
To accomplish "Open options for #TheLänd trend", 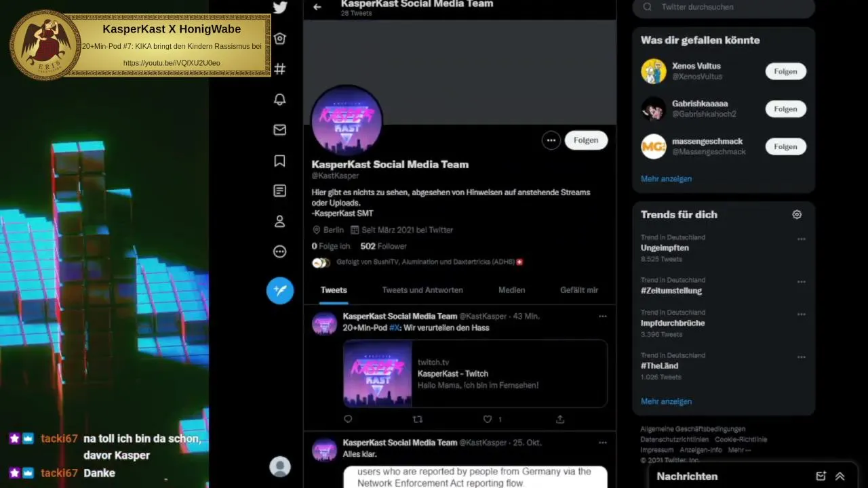I will (802, 357).
